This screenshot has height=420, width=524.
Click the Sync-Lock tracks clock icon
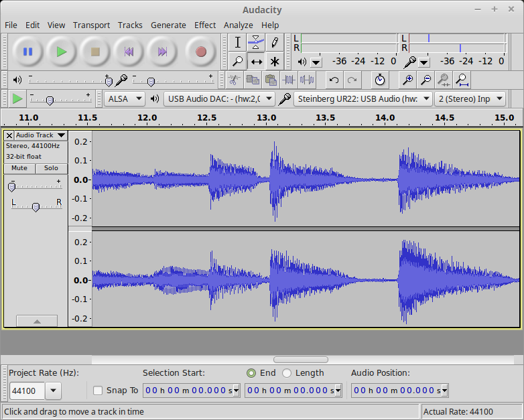(380, 80)
